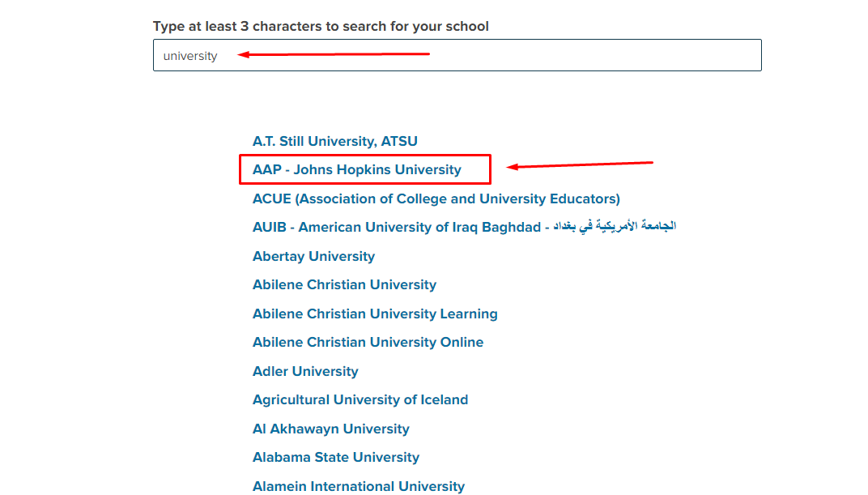Viewport: 868px width, 495px height.
Task: Open Al Akhawayn University
Action: pos(331,429)
